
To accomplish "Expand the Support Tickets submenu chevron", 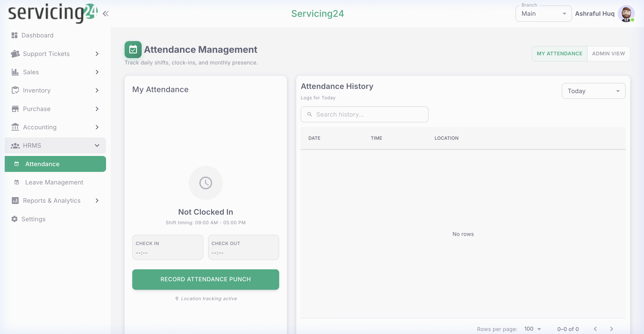I will click(x=97, y=54).
